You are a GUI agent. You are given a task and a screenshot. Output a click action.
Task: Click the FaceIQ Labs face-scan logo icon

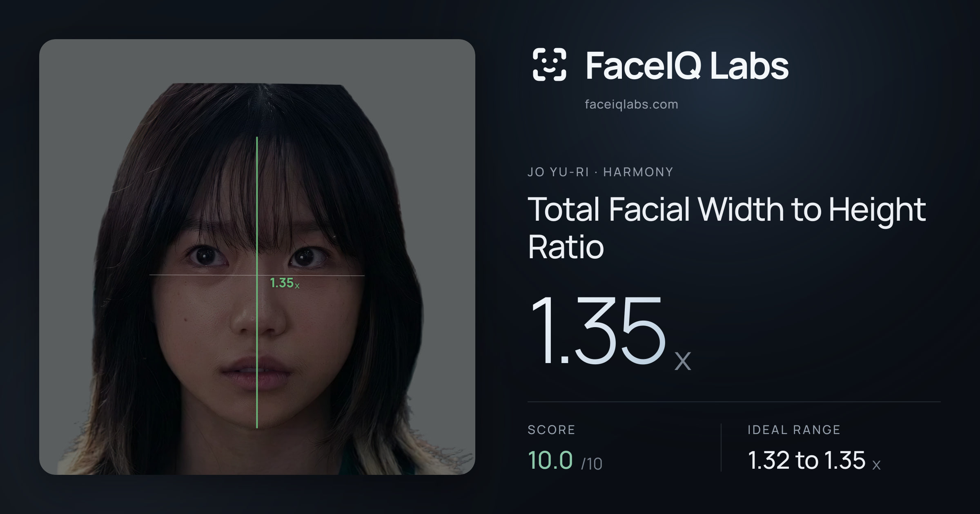pos(550,64)
